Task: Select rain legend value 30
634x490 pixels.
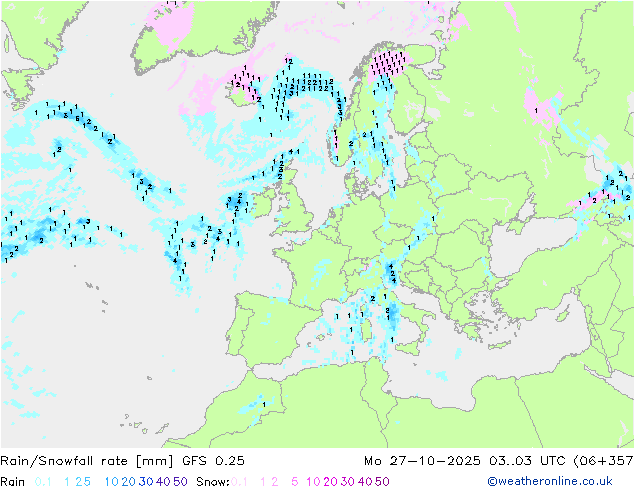Action: (146, 482)
